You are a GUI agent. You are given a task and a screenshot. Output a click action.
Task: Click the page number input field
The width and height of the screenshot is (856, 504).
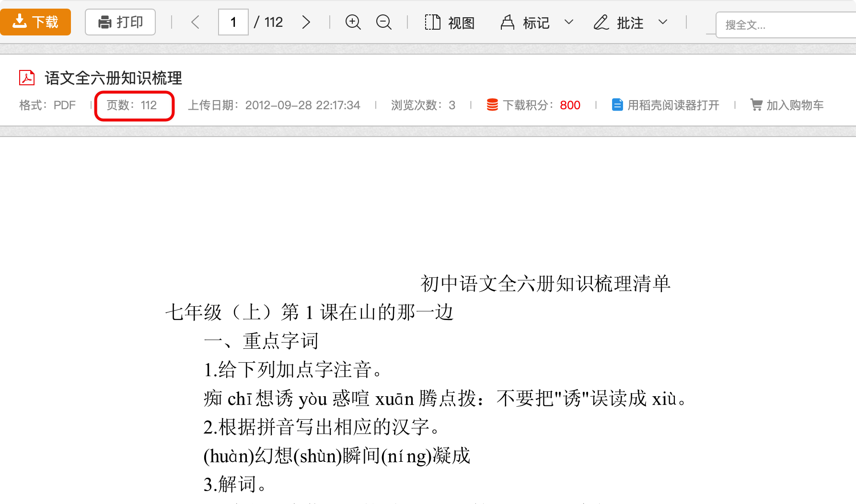point(233,22)
